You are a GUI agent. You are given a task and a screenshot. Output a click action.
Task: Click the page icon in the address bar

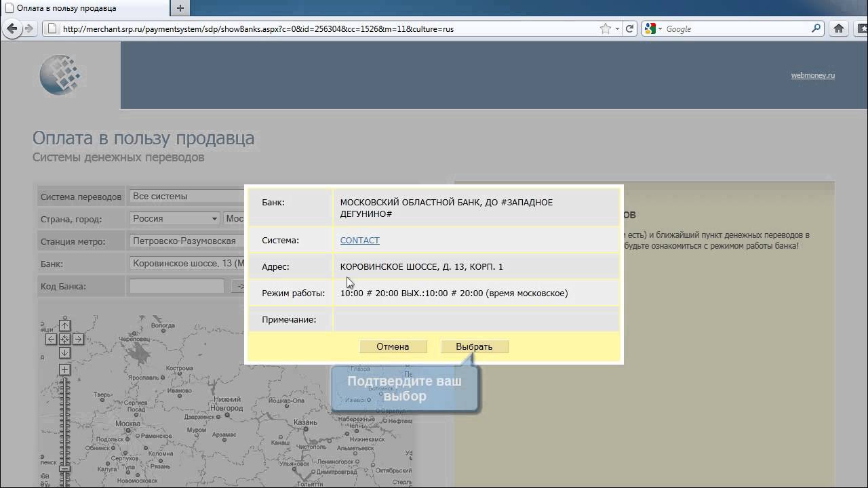(51, 28)
